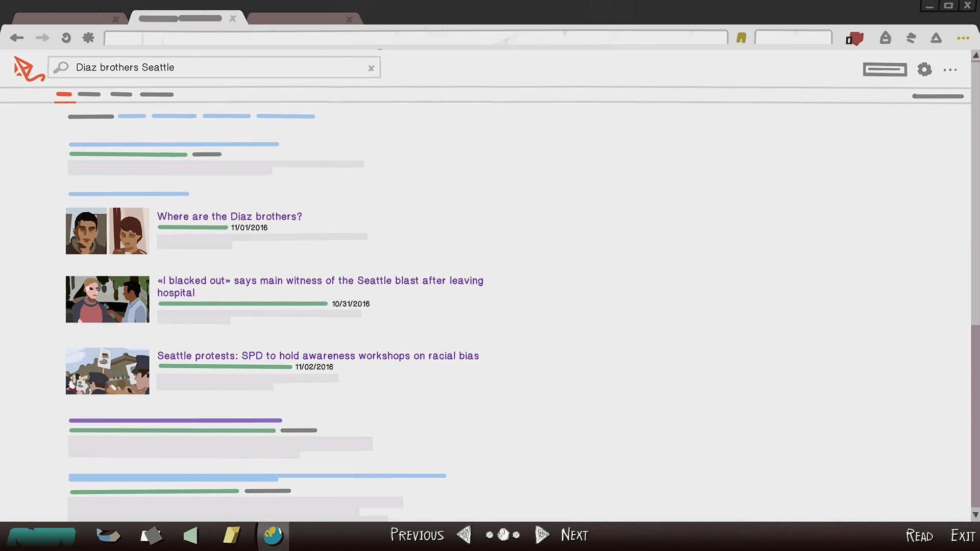Click the browser back arrow
The image size is (980, 551).
[x=17, y=38]
